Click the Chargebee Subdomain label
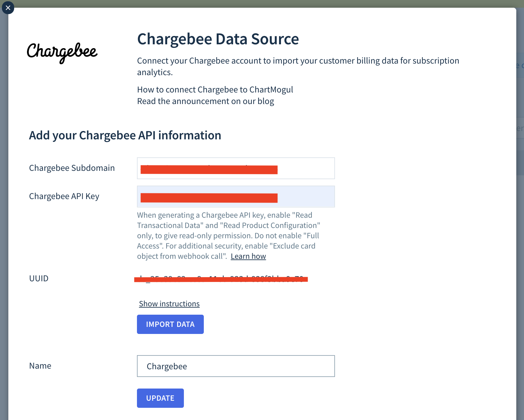This screenshot has width=524, height=420. point(72,168)
